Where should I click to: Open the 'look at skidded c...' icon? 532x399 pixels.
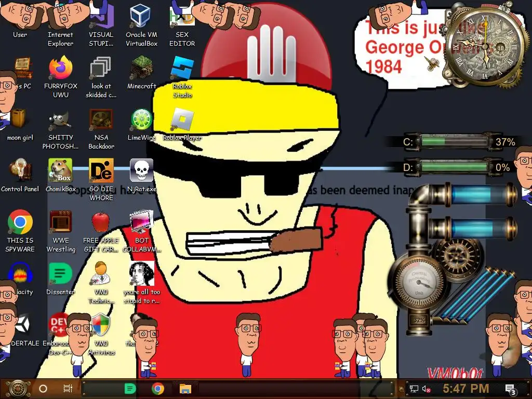pyautogui.click(x=101, y=76)
